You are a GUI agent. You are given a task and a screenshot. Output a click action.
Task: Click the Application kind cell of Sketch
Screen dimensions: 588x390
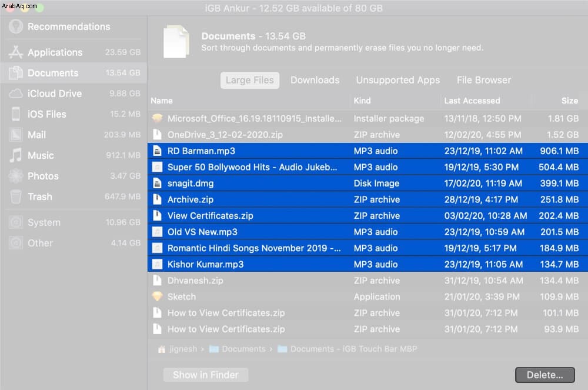(377, 296)
